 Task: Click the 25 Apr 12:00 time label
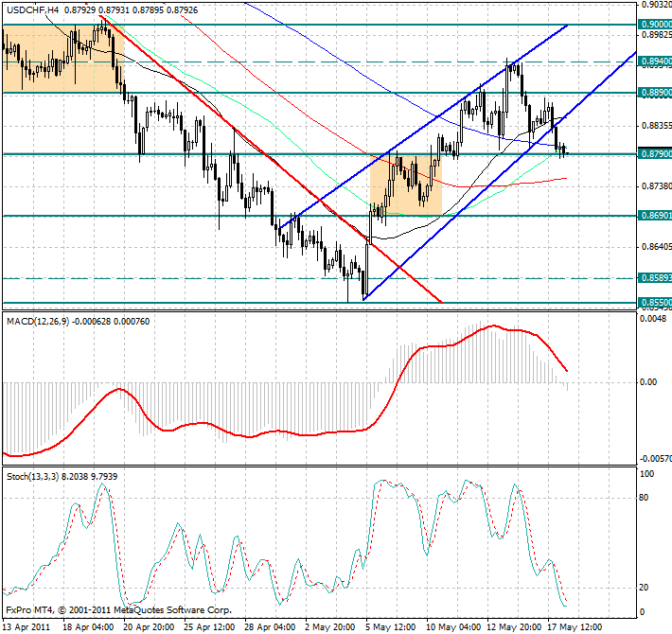pos(209,627)
